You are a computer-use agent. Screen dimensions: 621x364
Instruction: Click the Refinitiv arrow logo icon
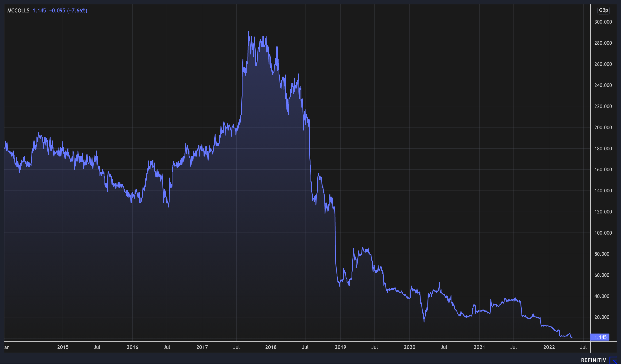coord(613,360)
